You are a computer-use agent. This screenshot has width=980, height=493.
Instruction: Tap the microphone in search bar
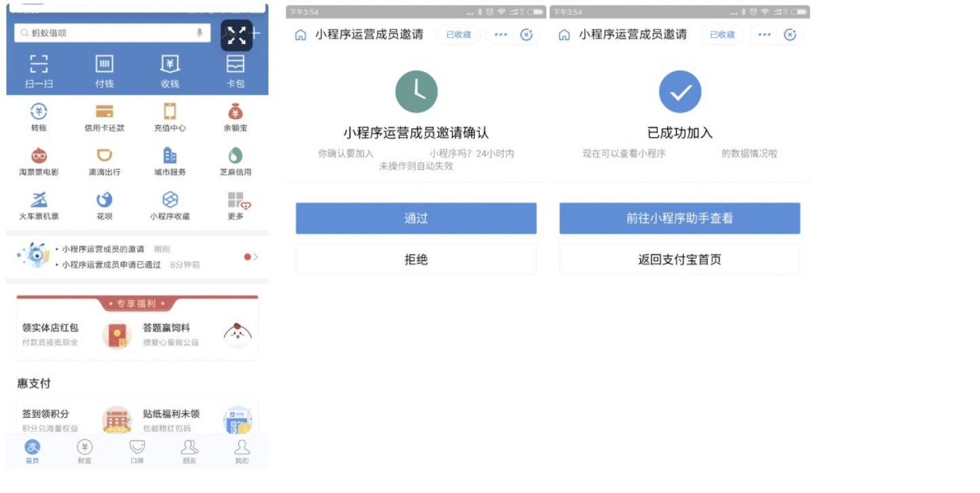(200, 33)
